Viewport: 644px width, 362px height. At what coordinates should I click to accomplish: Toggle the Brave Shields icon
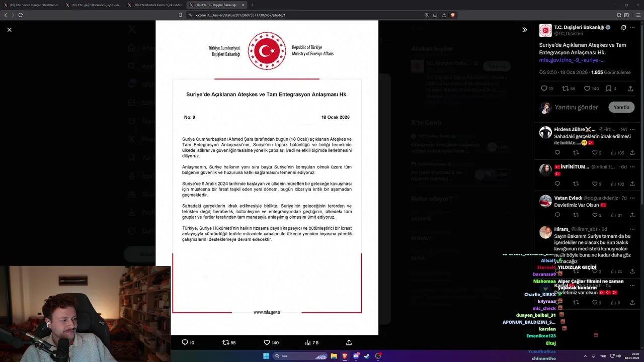coord(452,15)
